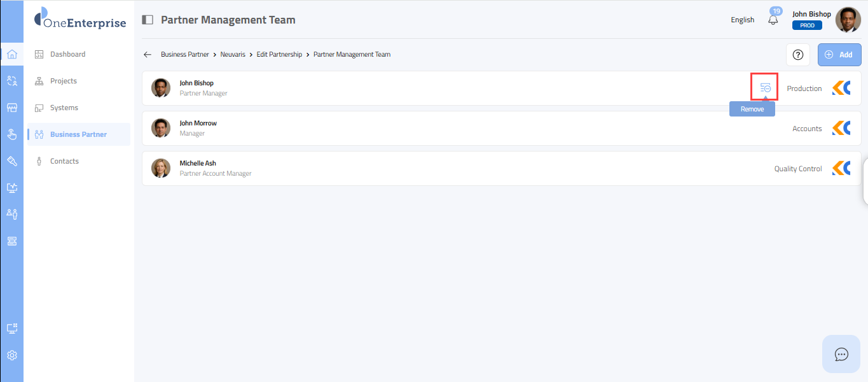The image size is (868, 382).
Task: Toggle the sidebar collapse icon
Action: [148, 20]
